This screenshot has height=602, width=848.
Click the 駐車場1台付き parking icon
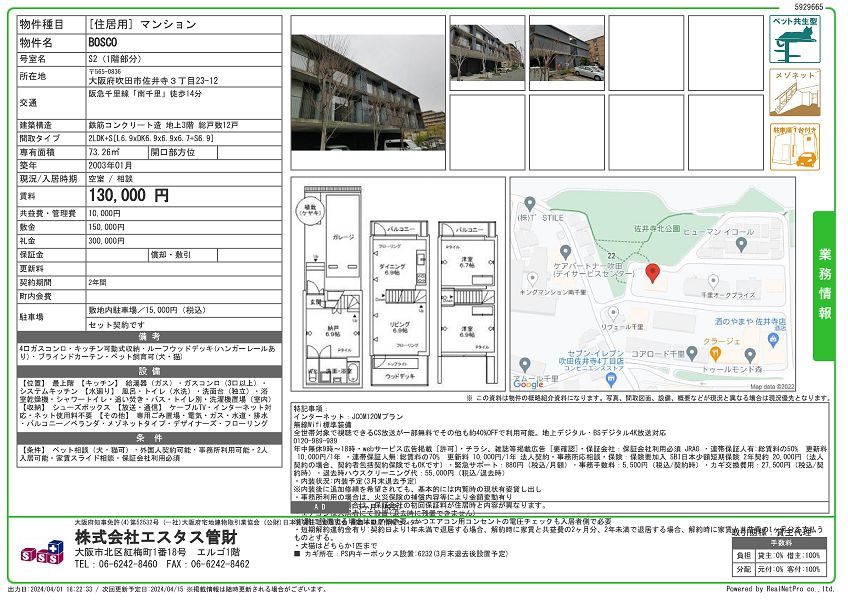(794, 147)
